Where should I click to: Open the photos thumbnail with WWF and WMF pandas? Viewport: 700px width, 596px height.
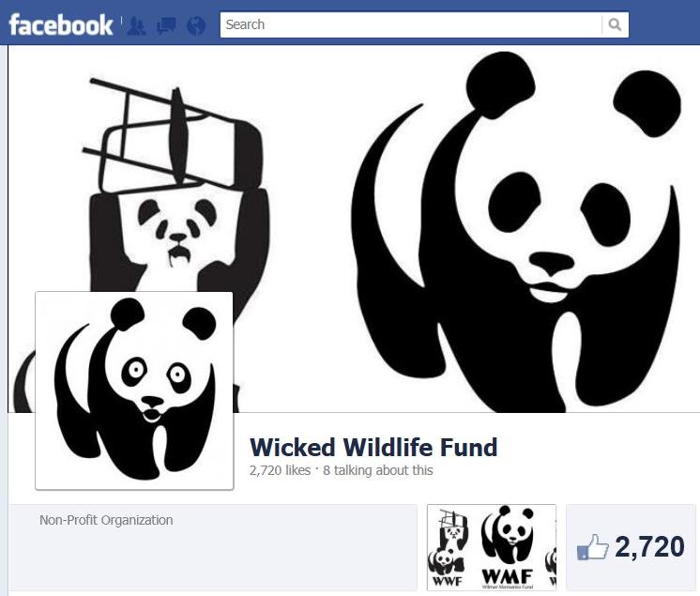(x=492, y=547)
